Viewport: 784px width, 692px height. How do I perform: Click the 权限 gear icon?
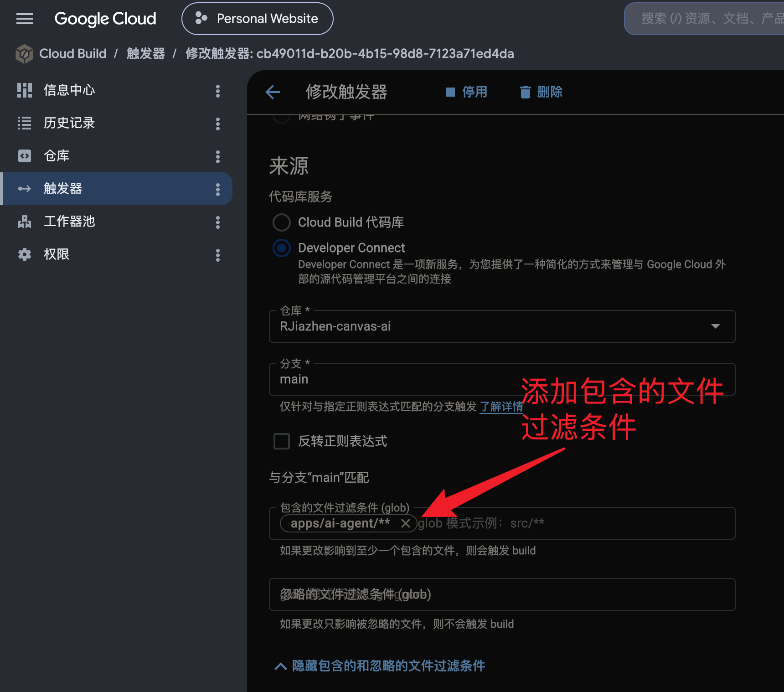pyautogui.click(x=25, y=254)
